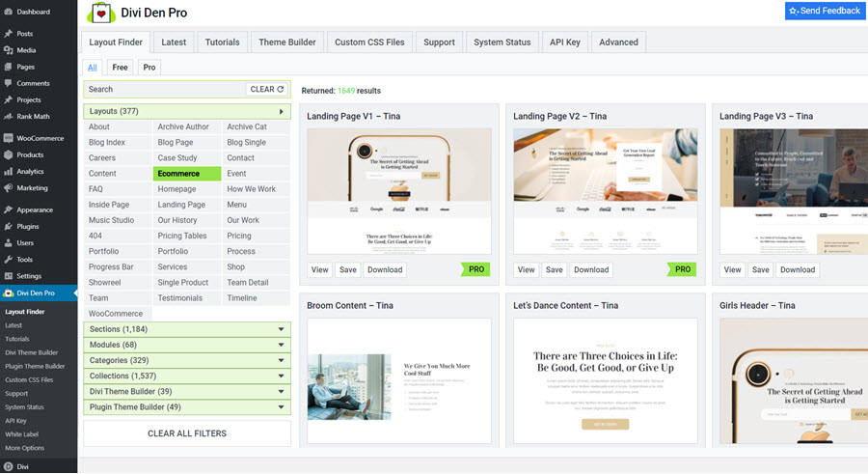Open the WooCommerce icon

8,139
